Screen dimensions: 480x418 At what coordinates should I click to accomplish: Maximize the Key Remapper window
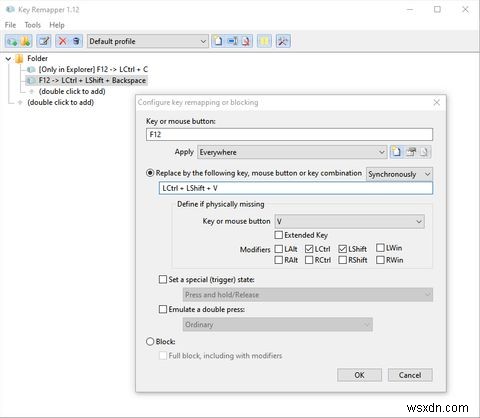(437, 9)
